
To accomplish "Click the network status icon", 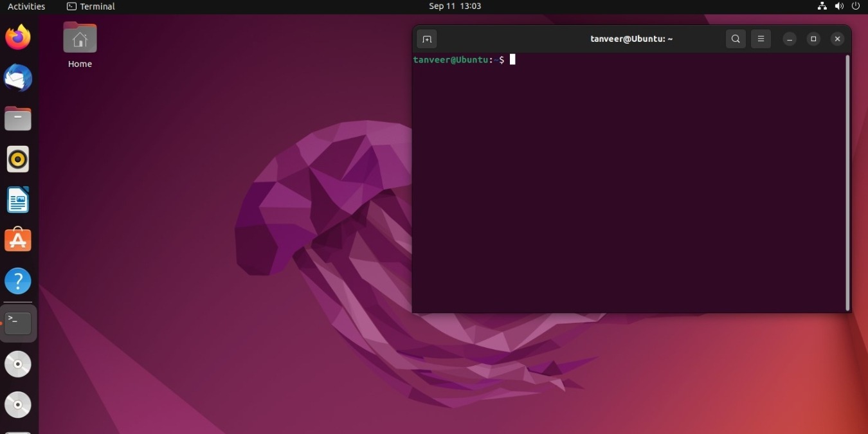I will 822,6.
